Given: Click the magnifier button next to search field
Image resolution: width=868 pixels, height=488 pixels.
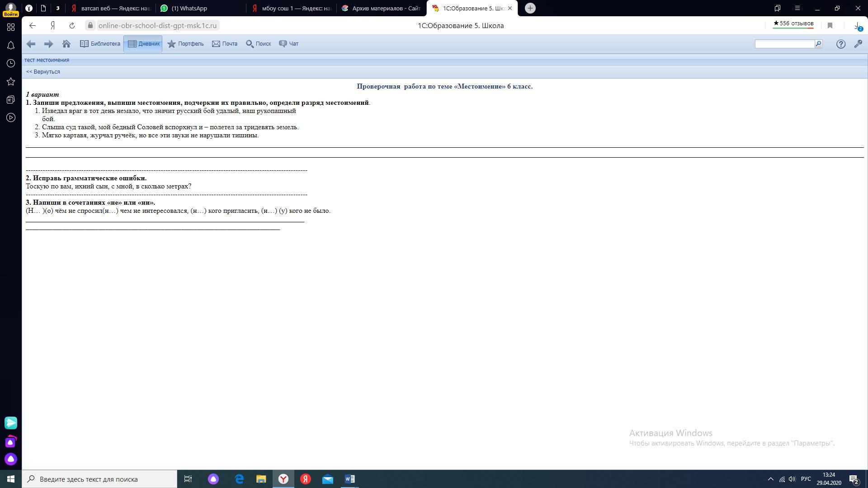Looking at the screenshot, I should [818, 44].
